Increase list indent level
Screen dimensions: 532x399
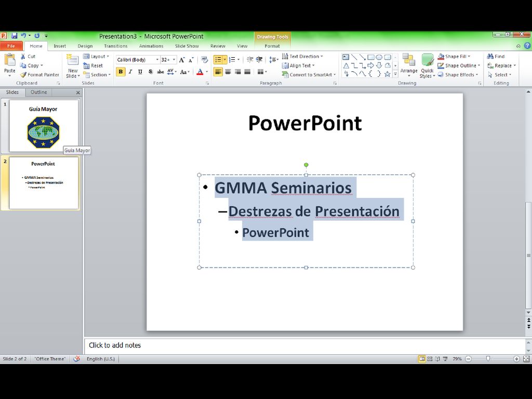point(259,60)
